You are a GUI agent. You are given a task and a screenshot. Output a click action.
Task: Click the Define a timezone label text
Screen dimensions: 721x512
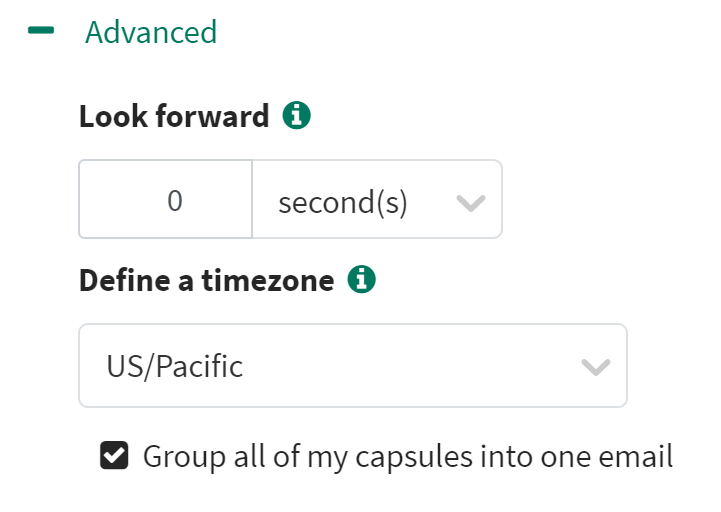[206, 281]
